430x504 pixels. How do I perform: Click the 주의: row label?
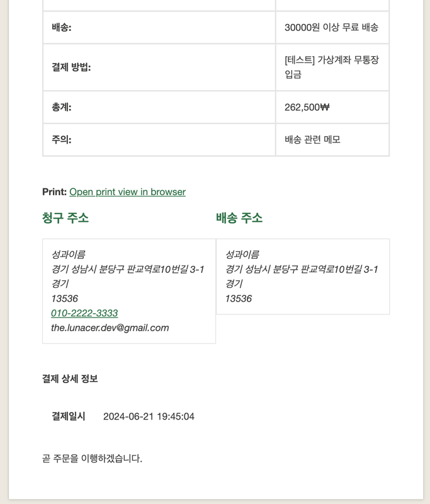point(62,139)
